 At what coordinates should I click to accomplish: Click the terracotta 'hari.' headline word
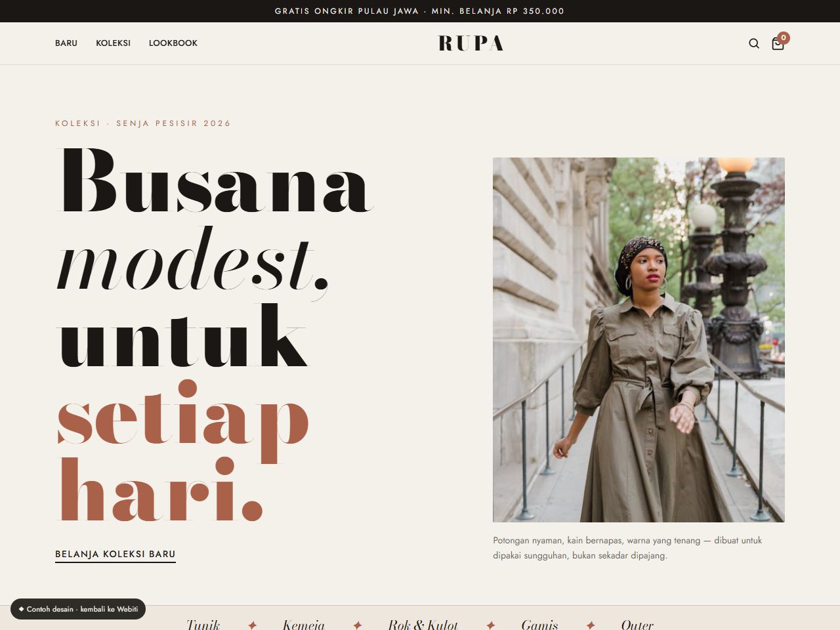click(160, 490)
